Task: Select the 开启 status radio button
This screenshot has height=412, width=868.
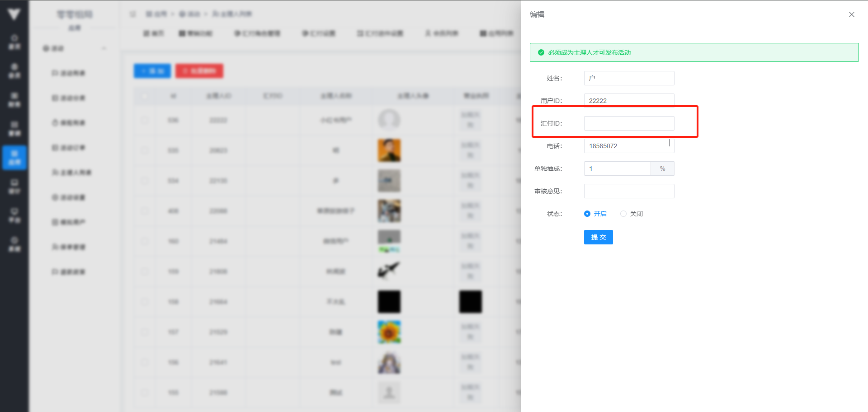Action: 587,214
